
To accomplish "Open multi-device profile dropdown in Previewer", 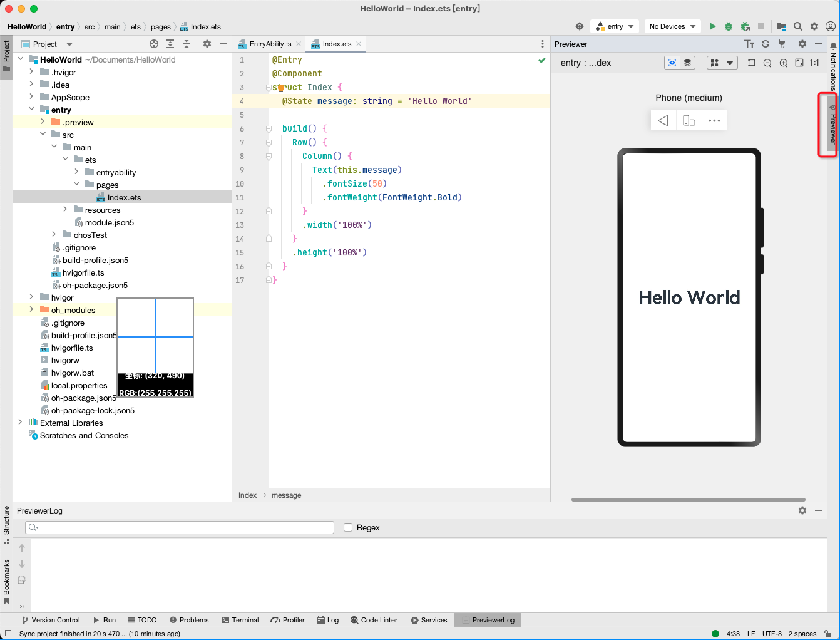I will pyautogui.click(x=722, y=63).
